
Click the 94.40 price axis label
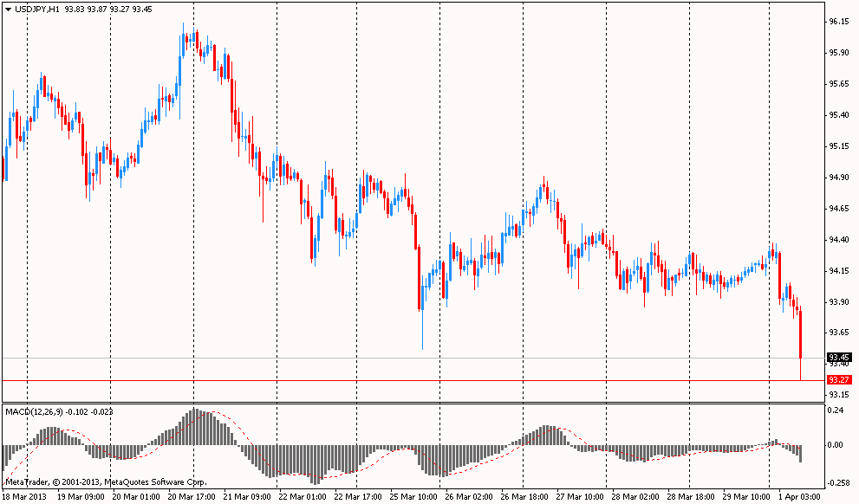(x=839, y=240)
